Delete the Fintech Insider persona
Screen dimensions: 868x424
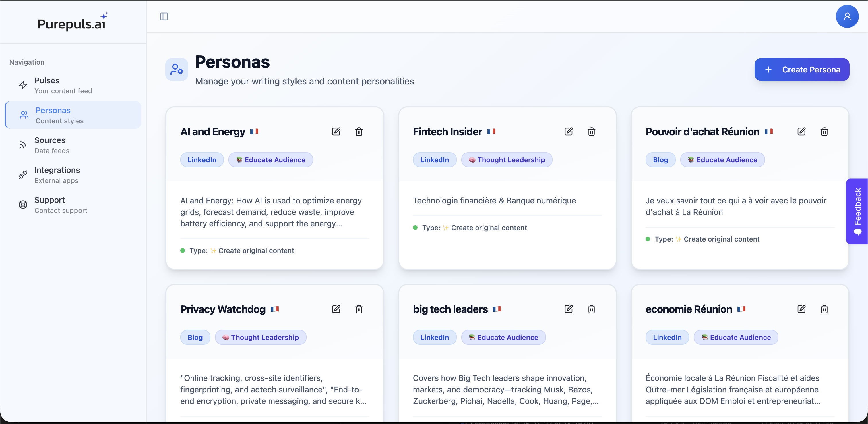[591, 132]
